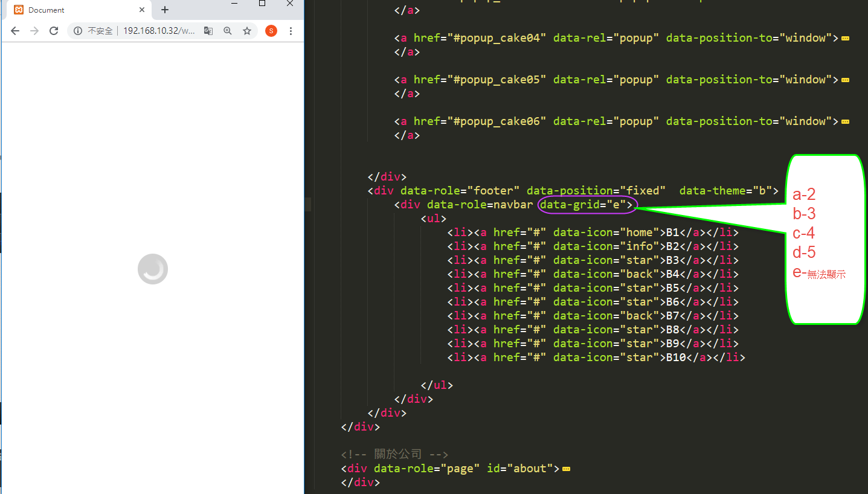This screenshot has width=868, height=494.
Task: Close the Document tab
Action: [142, 10]
